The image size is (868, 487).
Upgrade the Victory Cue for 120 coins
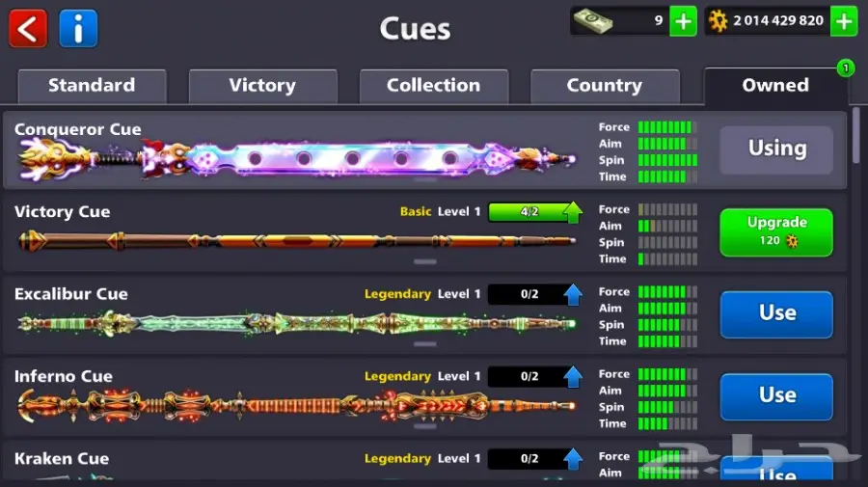coord(776,231)
